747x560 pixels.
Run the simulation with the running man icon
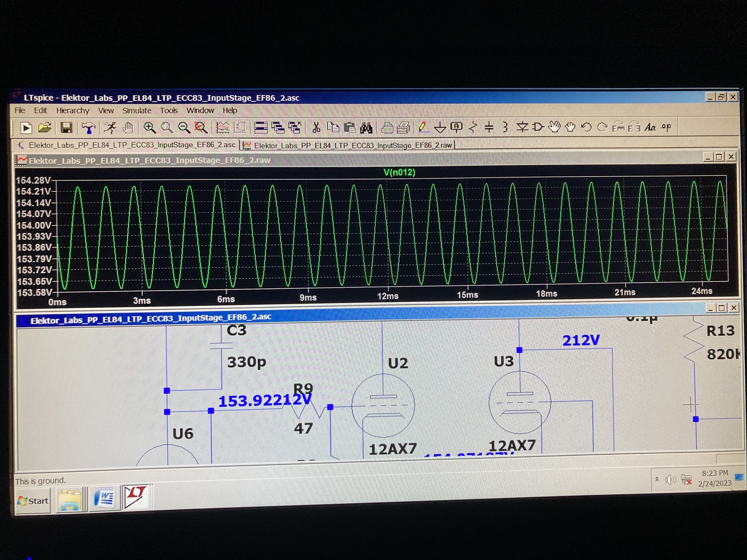pos(110,128)
